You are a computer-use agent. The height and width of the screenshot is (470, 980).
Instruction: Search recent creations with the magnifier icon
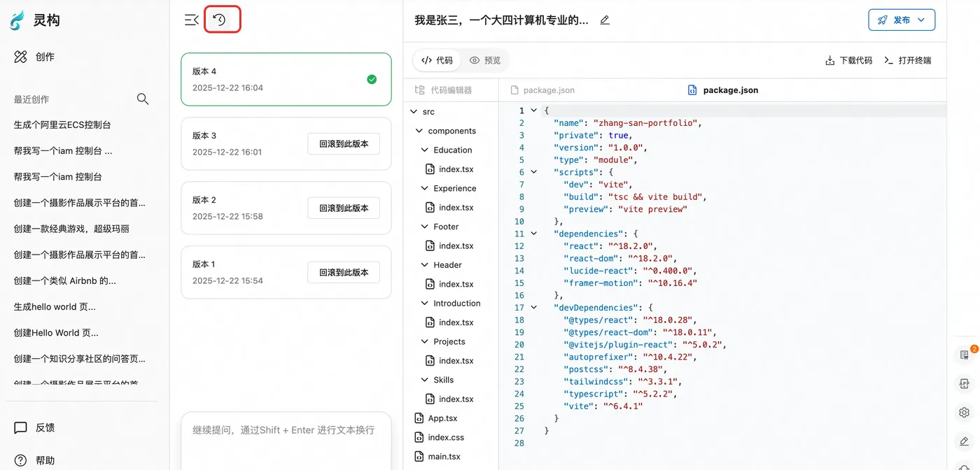click(x=143, y=99)
